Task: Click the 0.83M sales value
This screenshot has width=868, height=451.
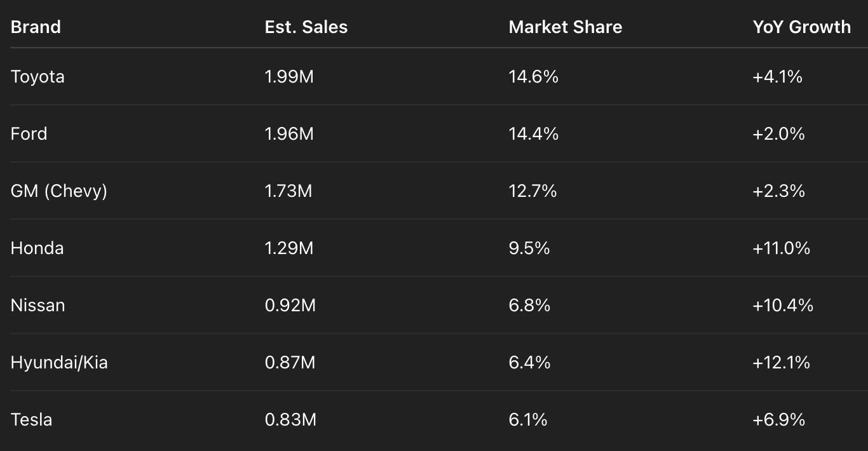Action: pyautogui.click(x=290, y=420)
